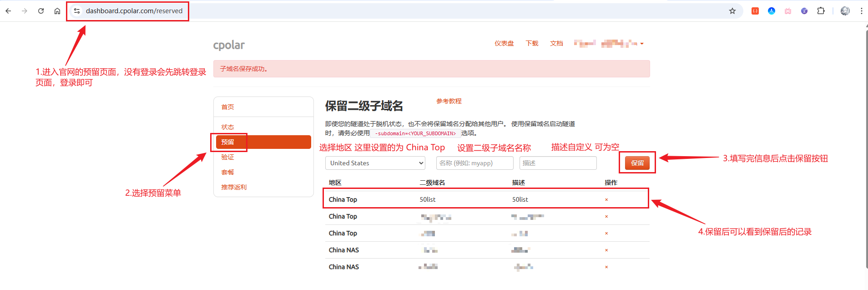
Task: Click the 仪表盘 top navigation link
Action: tap(504, 44)
